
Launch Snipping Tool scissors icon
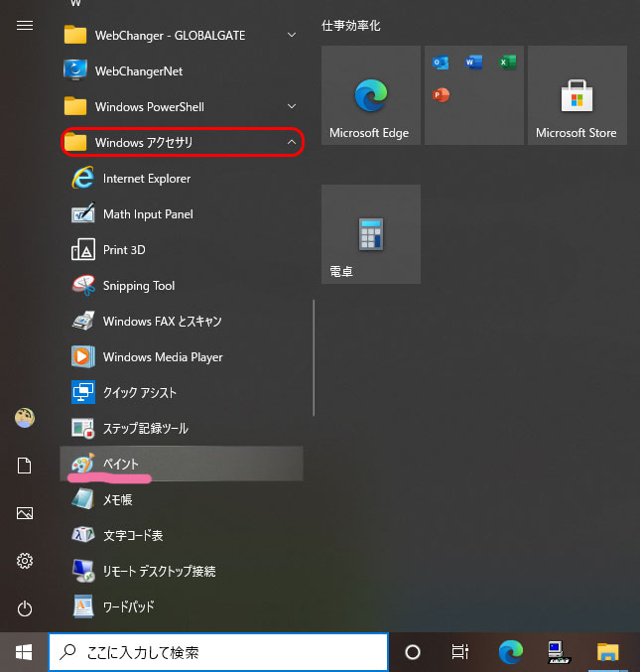(x=83, y=286)
